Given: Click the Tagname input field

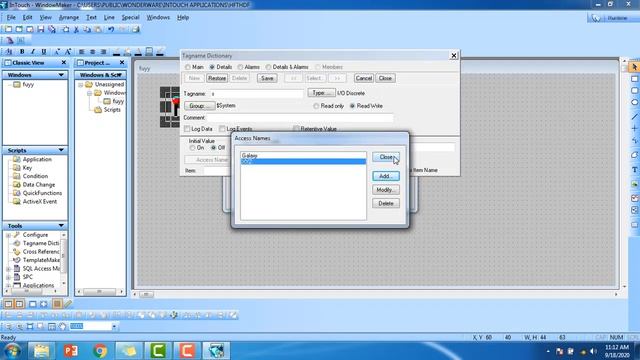Looking at the screenshot, I should click(256, 94).
